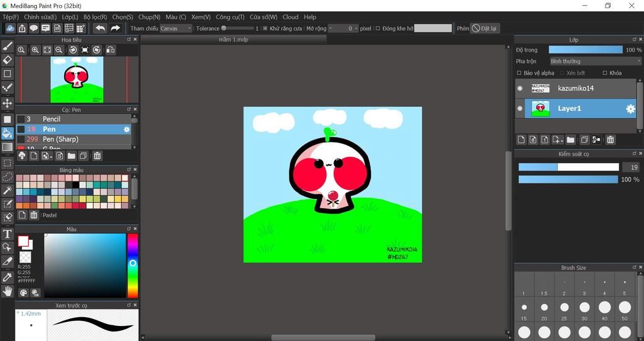The image size is (644, 341).
Task: Select the Bucket fill tool
Action: pyautogui.click(x=8, y=133)
